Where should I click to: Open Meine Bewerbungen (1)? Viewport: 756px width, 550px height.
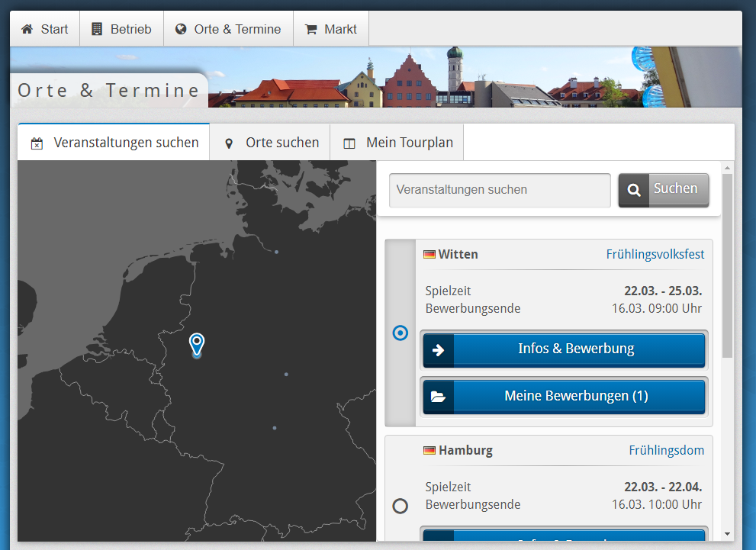point(565,397)
